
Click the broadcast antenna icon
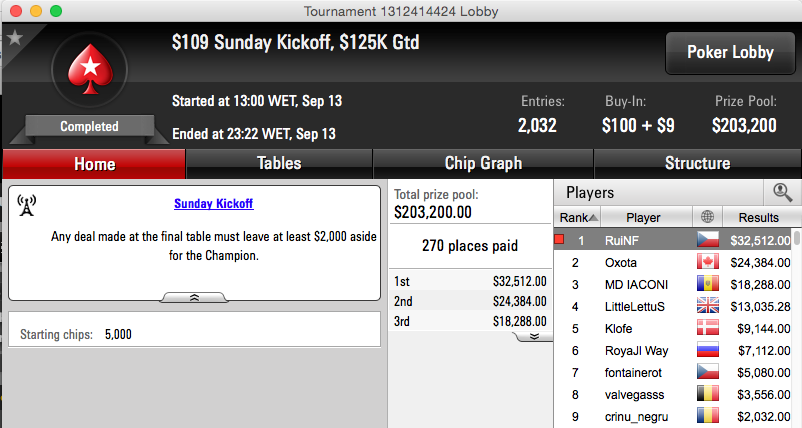pyautogui.click(x=26, y=205)
